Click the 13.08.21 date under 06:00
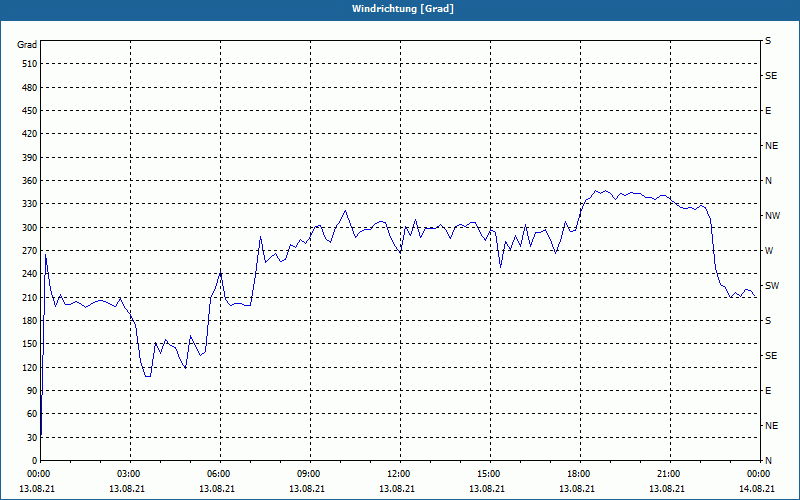 tap(216, 489)
